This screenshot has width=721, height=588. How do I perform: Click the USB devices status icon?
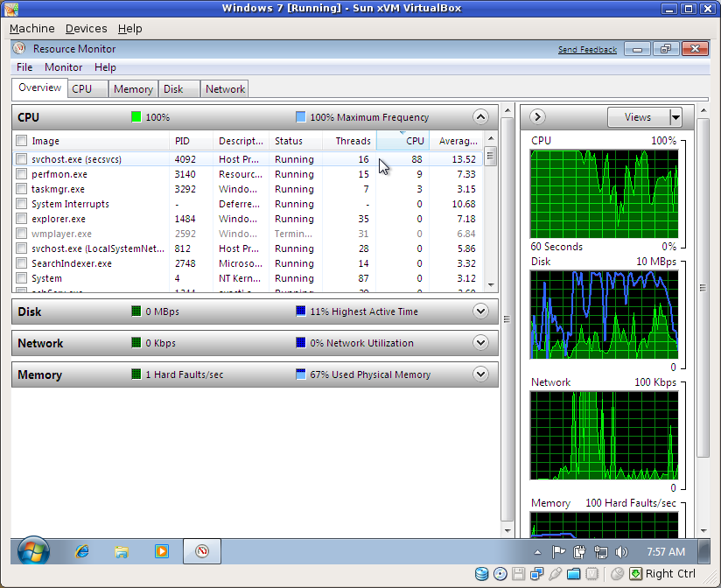pos(555,573)
